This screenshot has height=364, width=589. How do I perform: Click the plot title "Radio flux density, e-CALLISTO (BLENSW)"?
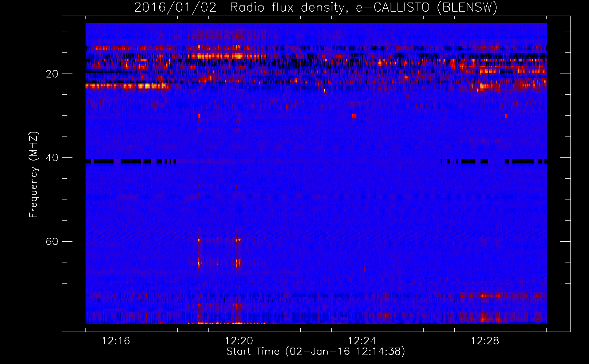pos(363,8)
